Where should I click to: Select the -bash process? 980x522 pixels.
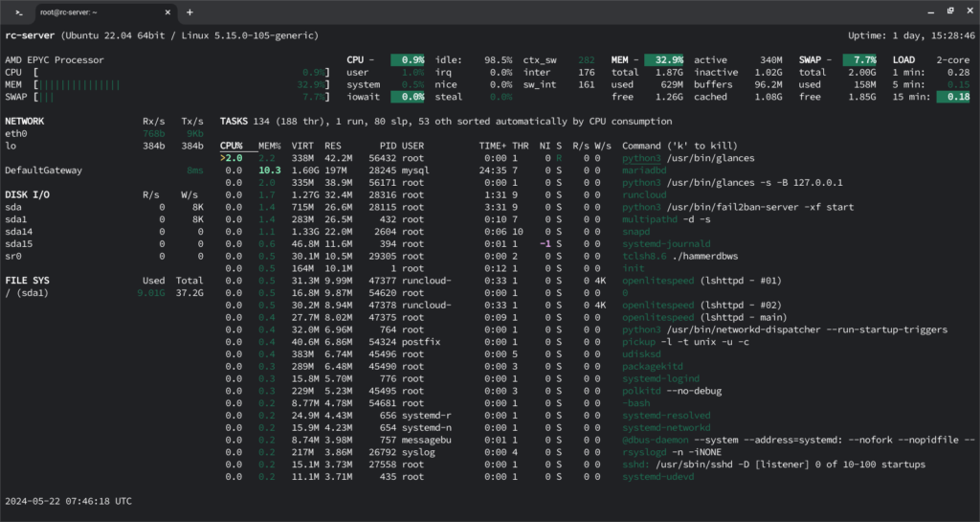click(x=635, y=403)
